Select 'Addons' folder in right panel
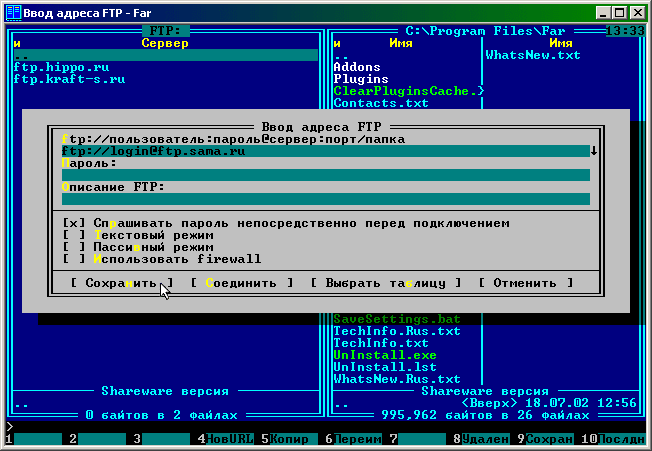Image resolution: width=652 pixels, height=451 pixels. click(357, 67)
